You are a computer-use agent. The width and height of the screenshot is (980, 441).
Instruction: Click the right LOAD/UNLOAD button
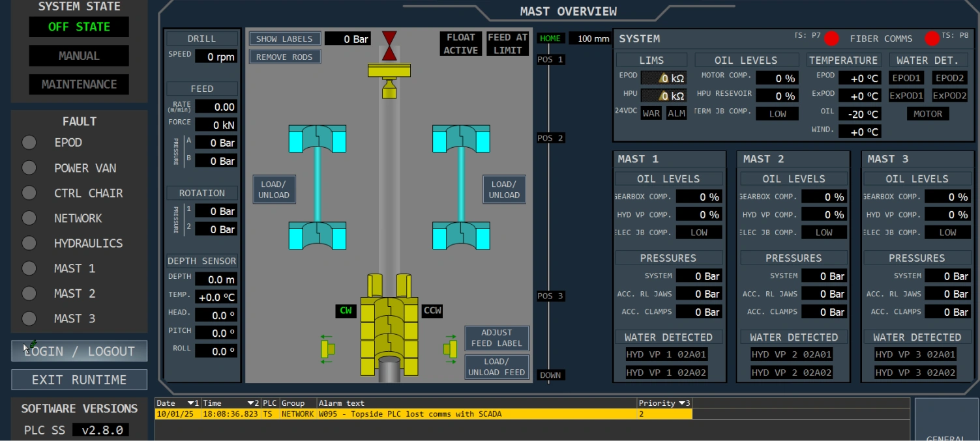(x=504, y=190)
